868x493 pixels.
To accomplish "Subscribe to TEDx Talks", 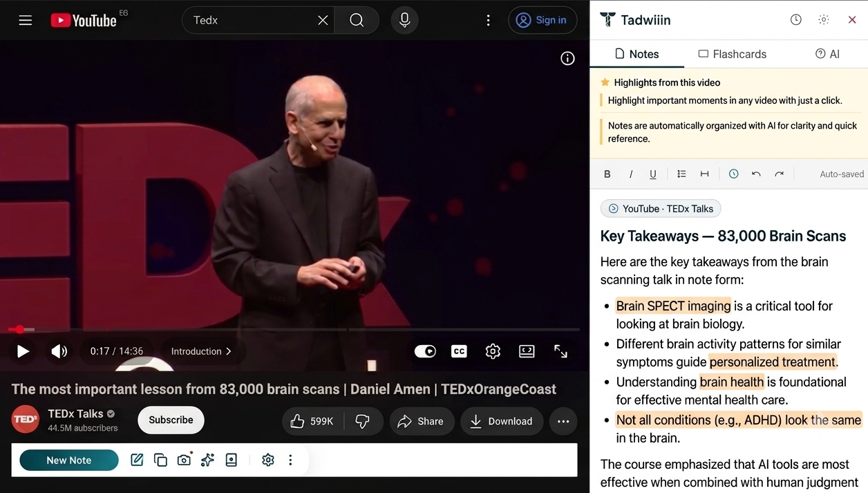I will 171,420.
